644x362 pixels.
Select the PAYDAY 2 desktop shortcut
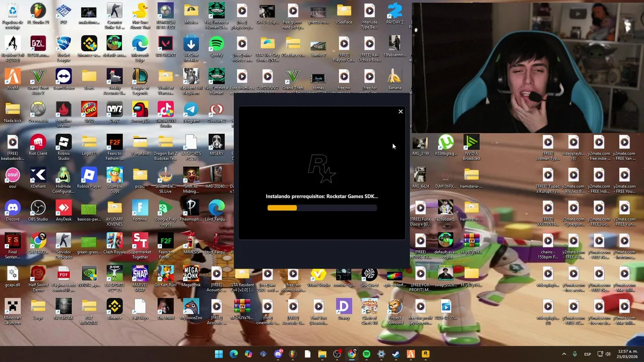click(x=395, y=14)
